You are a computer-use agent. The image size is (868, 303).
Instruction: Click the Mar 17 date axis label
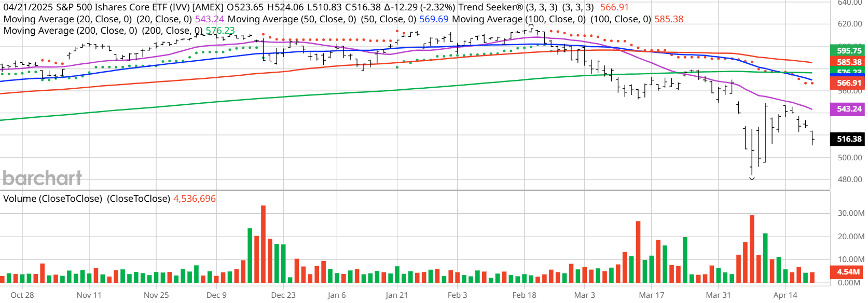652,295
